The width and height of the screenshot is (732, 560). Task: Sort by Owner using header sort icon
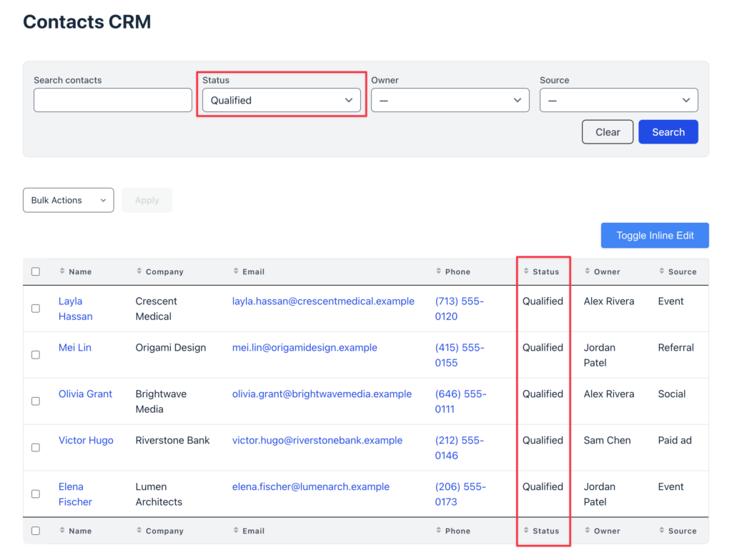588,271
